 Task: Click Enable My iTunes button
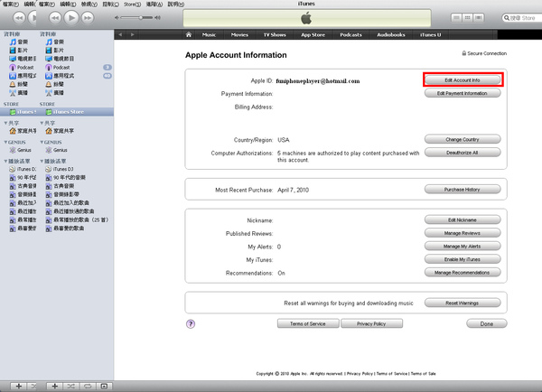pos(463,259)
